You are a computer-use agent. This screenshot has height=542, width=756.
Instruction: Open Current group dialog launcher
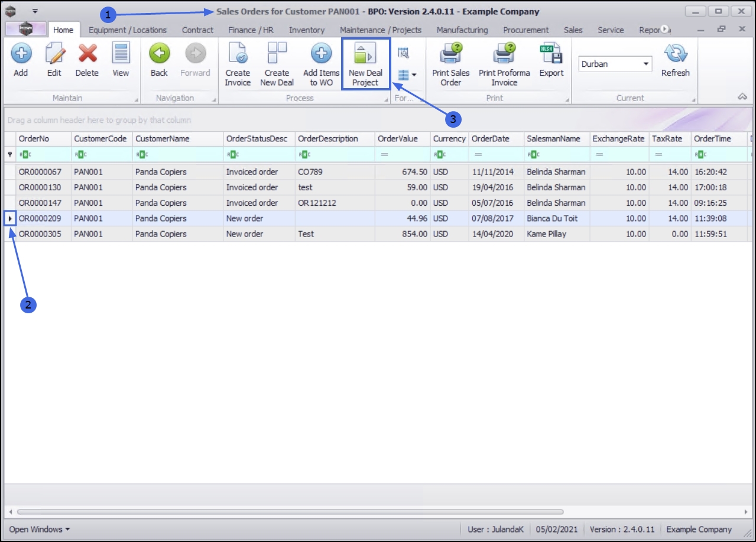[x=694, y=100]
